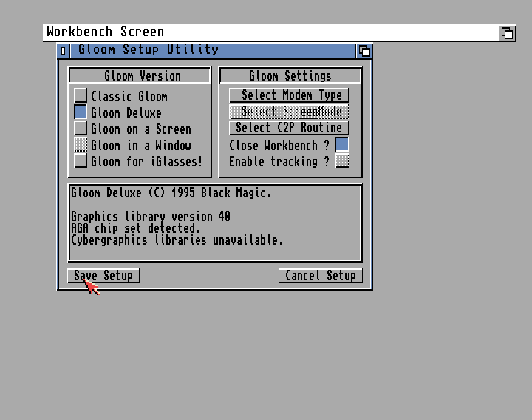Close the Gloom Setup Utility window
The height and width of the screenshot is (420, 532).
tap(64, 50)
